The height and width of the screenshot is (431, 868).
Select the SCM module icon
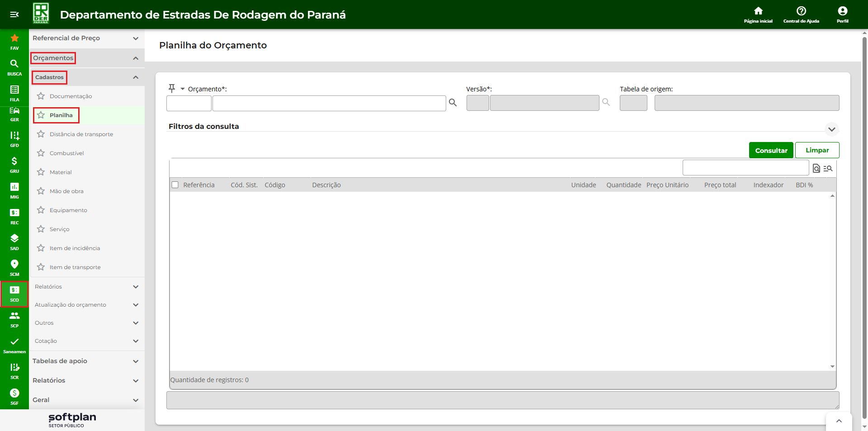coord(14,267)
